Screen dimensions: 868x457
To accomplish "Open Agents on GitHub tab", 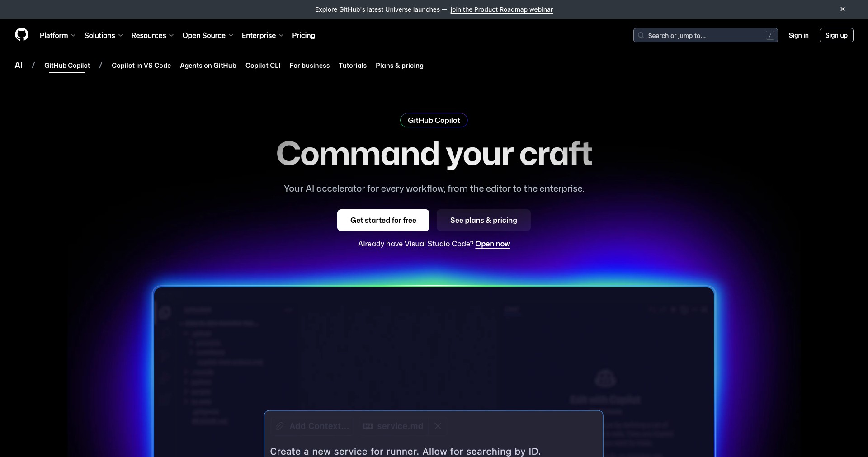I will (208, 66).
